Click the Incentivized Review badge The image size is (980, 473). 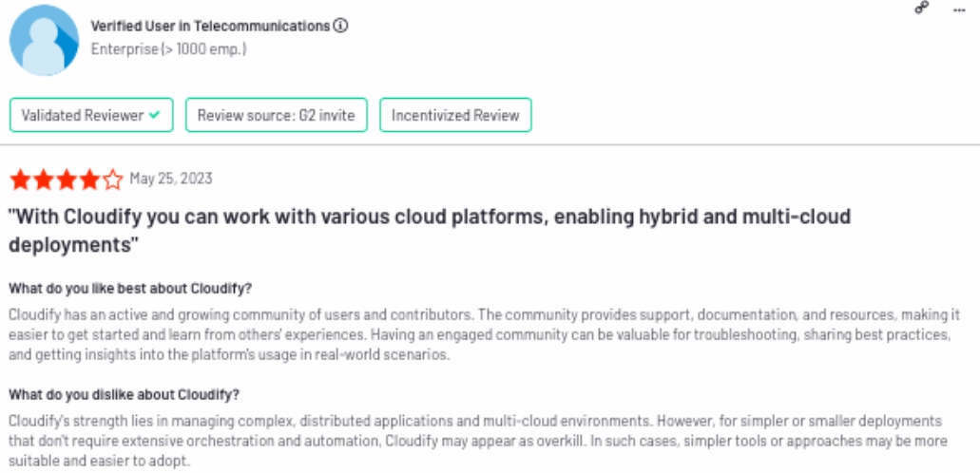(455, 115)
